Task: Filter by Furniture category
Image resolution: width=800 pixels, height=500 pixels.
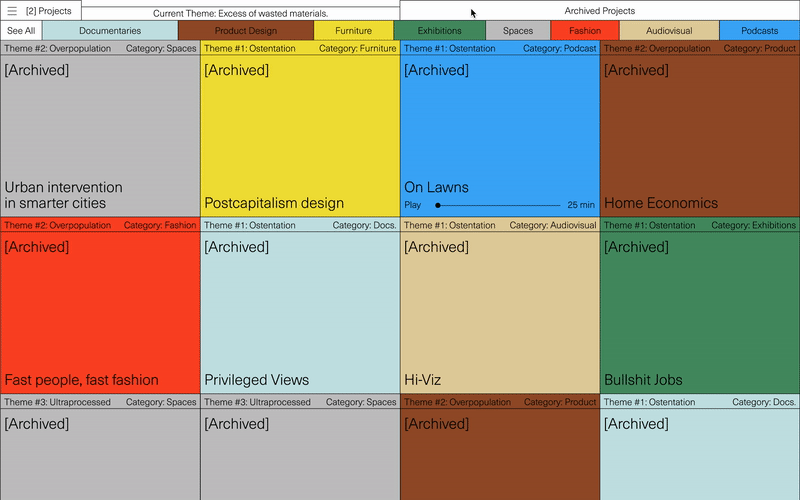Action: (x=353, y=31)
